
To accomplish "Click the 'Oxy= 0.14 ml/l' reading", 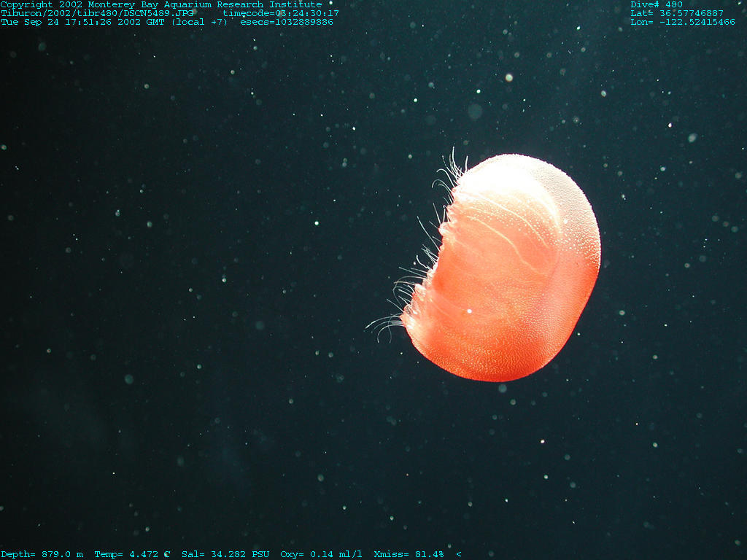I will click(x=321, y=554).
